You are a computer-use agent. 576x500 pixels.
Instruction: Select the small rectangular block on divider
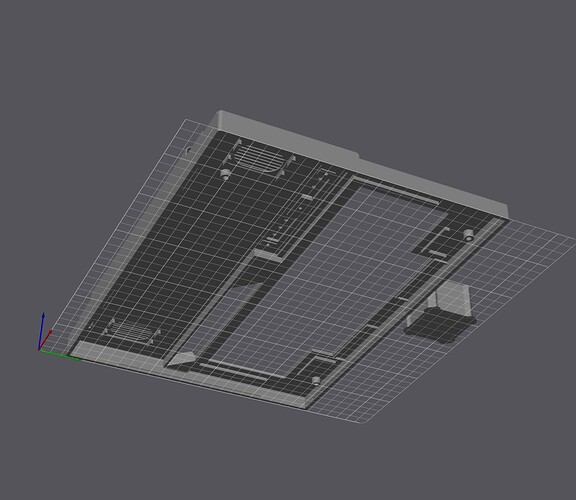click(x=269, y=254)
